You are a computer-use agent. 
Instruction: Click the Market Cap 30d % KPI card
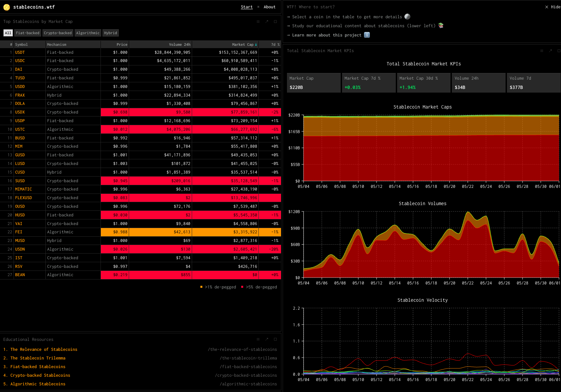(x=424, y=83)
